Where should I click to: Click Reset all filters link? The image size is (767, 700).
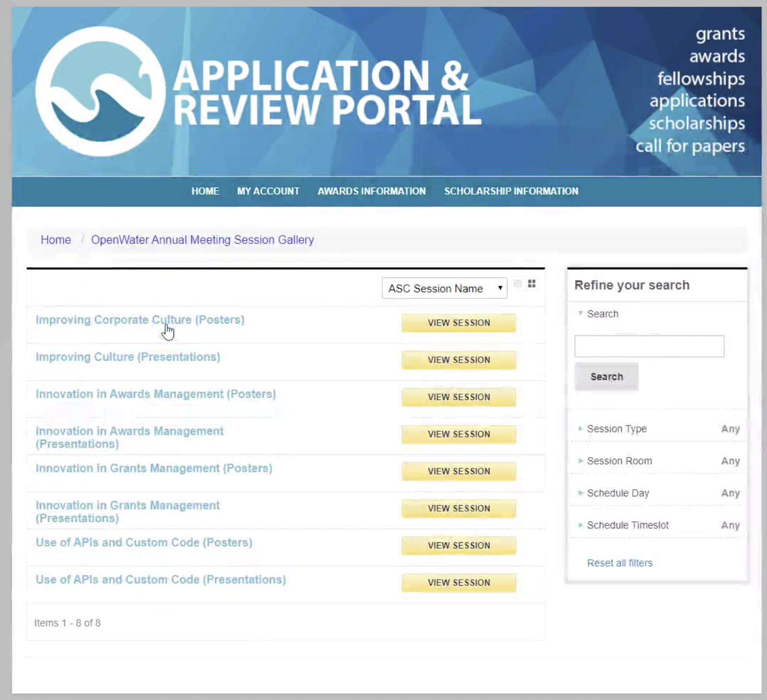pos(619,563)
